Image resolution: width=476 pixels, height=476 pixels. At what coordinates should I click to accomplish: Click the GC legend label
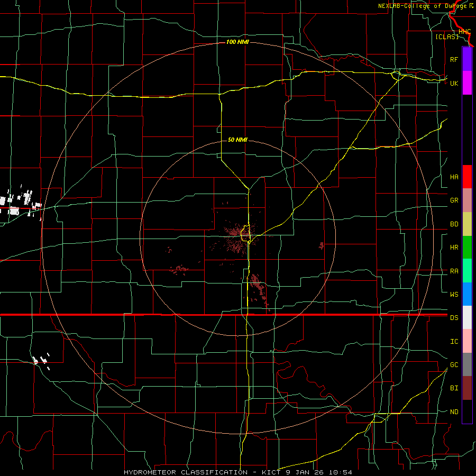click(x=454, y=364)
